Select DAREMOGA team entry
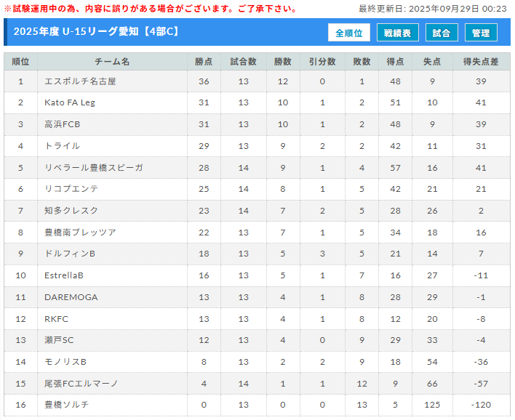The height and width of the screenshot is (420, 515). point(71,297)
